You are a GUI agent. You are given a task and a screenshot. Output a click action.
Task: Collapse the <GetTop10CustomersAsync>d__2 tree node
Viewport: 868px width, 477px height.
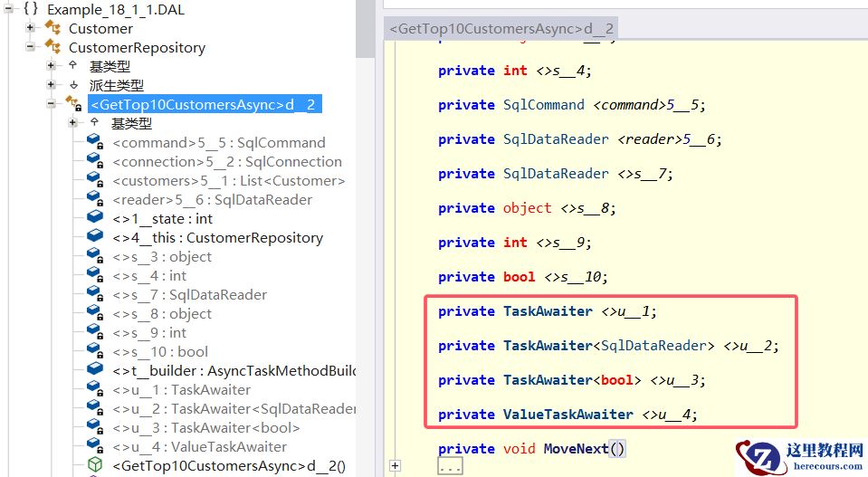[51, 103]
